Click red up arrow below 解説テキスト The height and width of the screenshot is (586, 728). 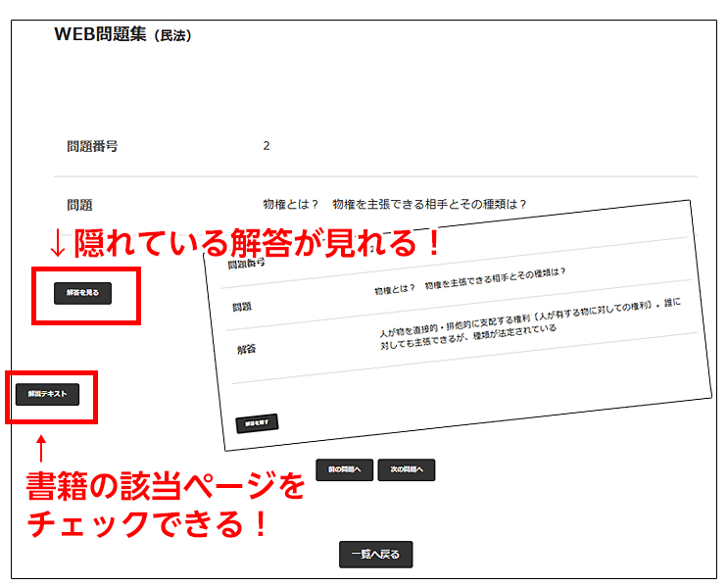tap(40, 447)
